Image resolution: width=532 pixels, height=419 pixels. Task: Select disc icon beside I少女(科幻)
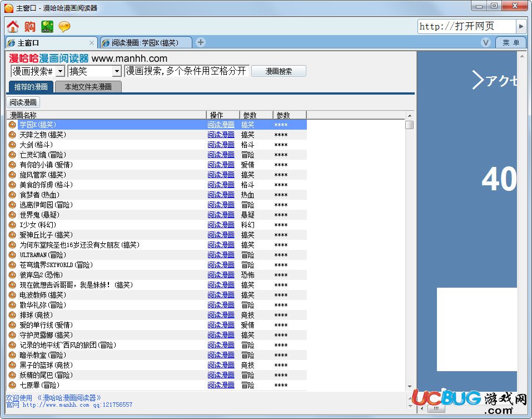pos(12,225)
